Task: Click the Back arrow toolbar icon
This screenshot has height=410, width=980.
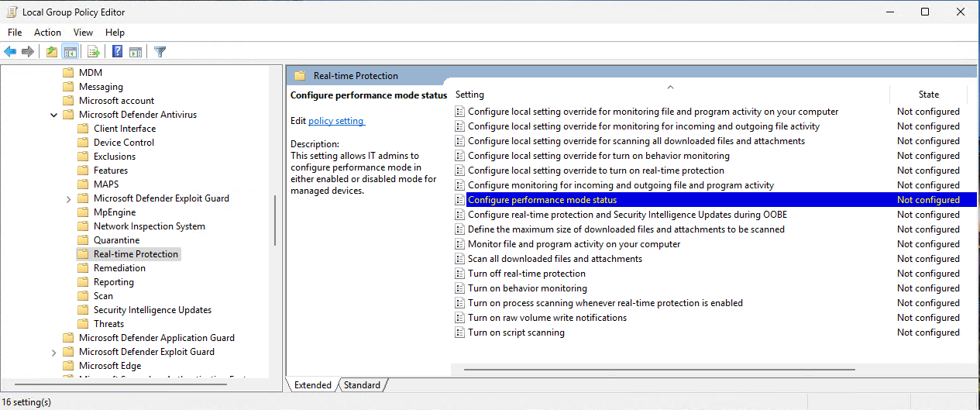Action: coord(10,52)
